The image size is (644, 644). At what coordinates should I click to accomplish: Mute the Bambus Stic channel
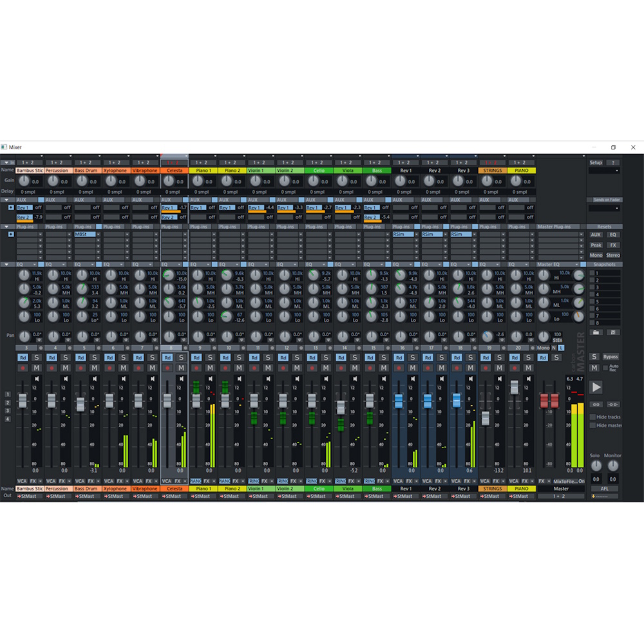37,368
